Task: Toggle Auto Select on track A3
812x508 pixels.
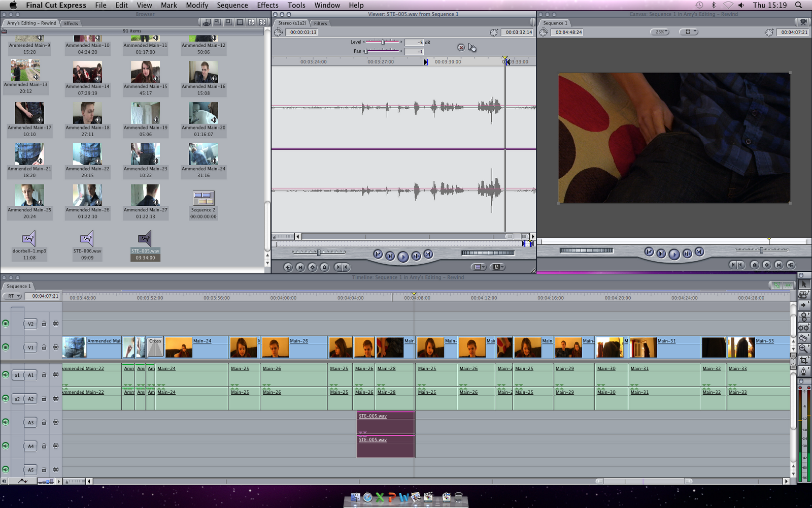Action: tap(56, 422)
